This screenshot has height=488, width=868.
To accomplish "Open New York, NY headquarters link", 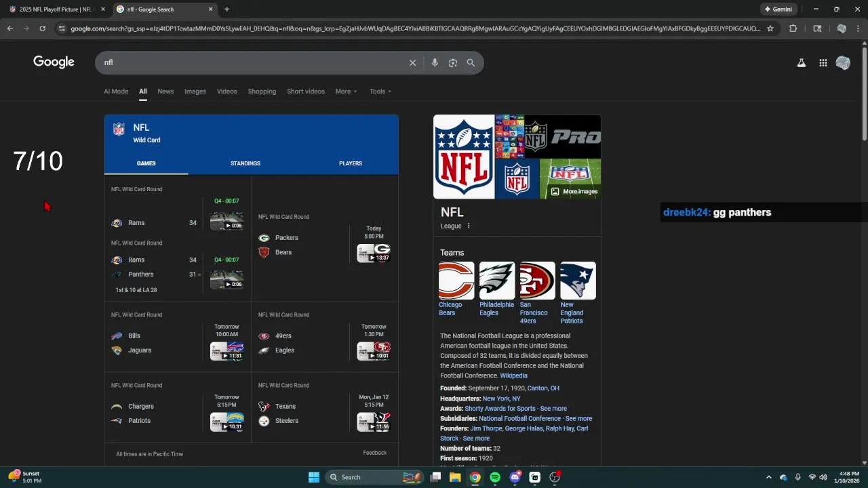I will click(x=501, y=399).
